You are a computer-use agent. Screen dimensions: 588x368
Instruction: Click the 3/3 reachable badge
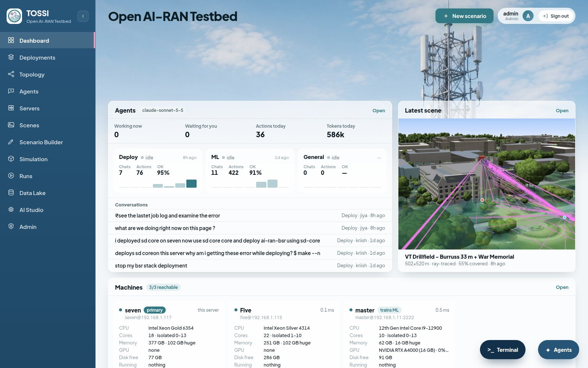point(163,287)
